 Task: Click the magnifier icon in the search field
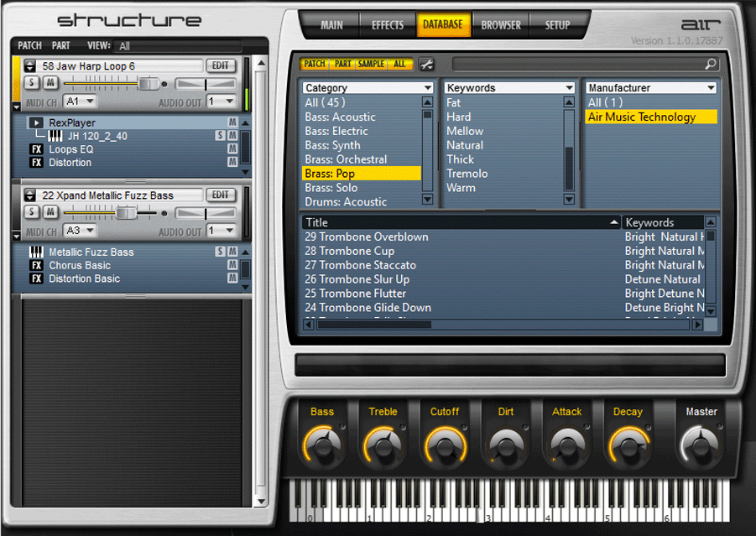[709, 64]
